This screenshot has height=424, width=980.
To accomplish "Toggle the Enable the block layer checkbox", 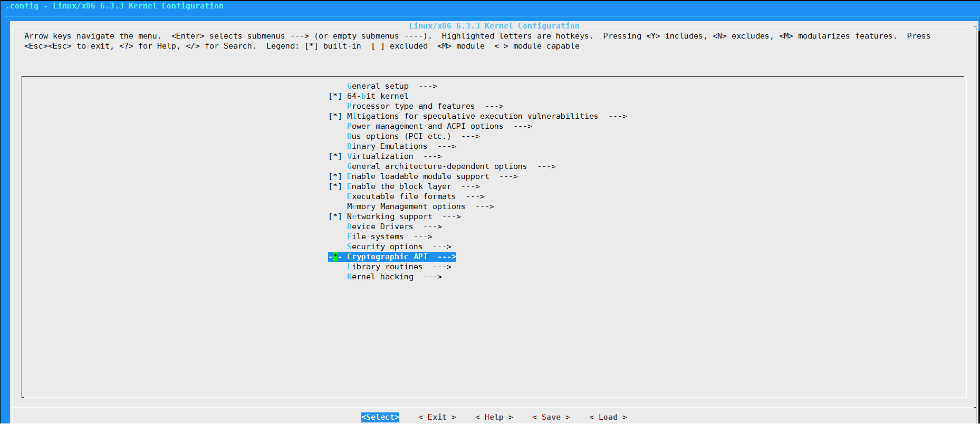I will click(x=335, y=186).
